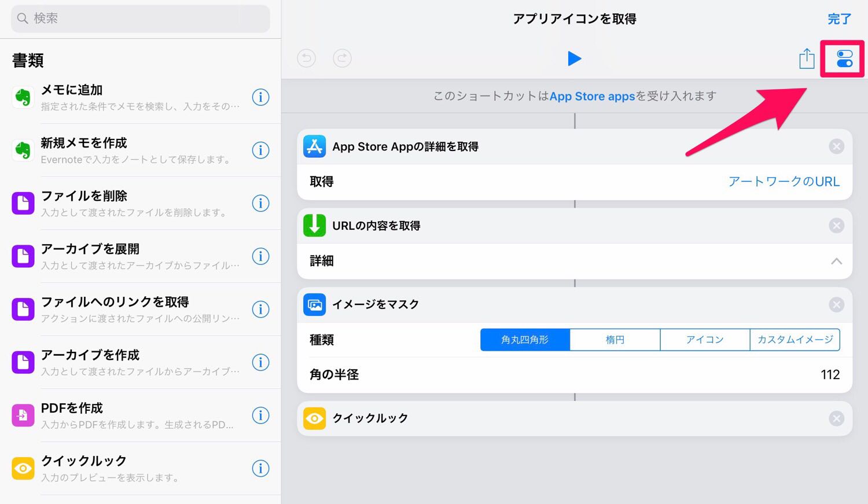Click the PDFを作成 action icon
The height and width of the screenshot is (504, 868).
[x=23, y=415]
